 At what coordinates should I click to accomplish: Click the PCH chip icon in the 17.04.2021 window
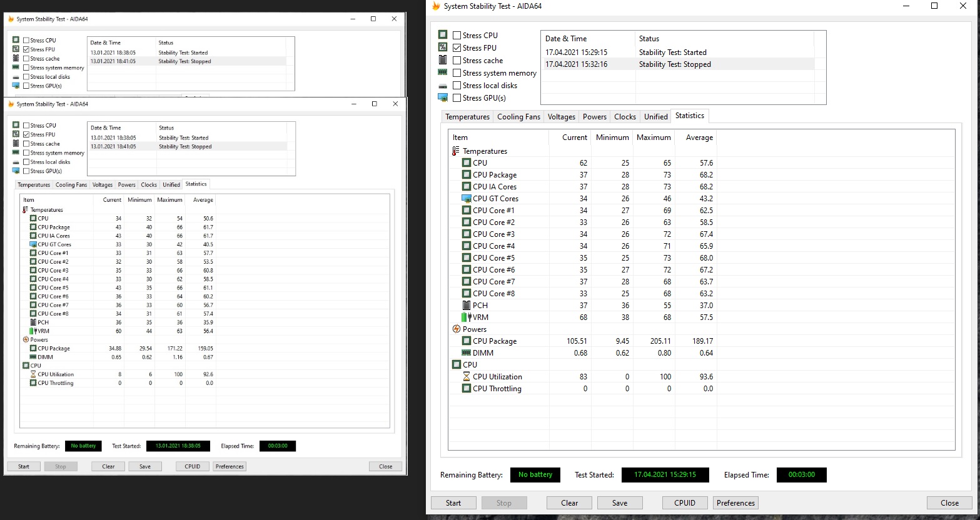coord(467,306)
